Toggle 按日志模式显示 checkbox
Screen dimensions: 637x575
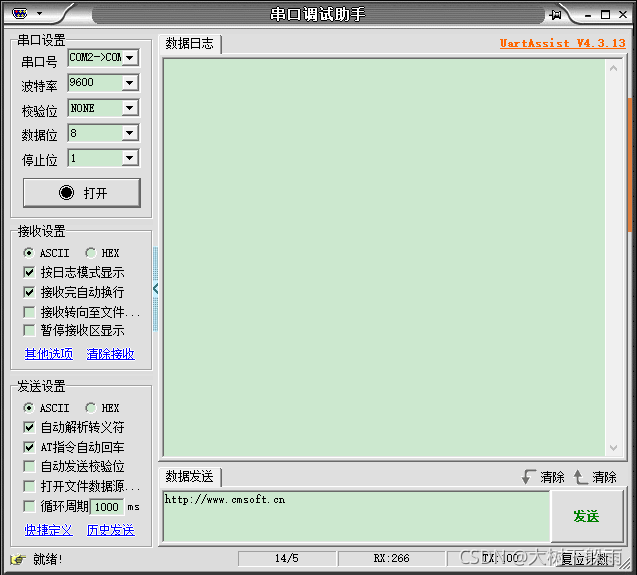29,272
